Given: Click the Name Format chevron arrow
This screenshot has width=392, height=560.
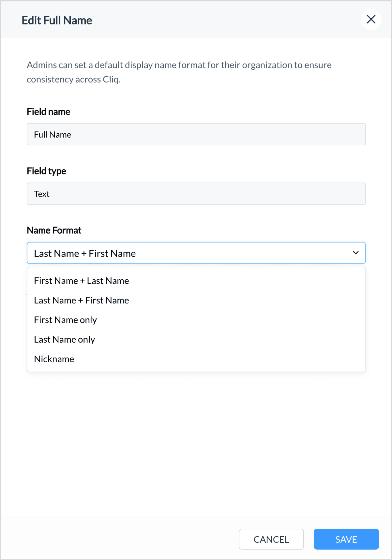Looking at the screenshot, I should (355, 253).
